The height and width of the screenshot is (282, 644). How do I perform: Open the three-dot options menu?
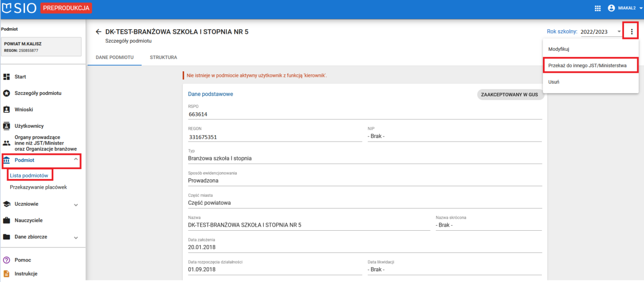(x=631, y=32)
